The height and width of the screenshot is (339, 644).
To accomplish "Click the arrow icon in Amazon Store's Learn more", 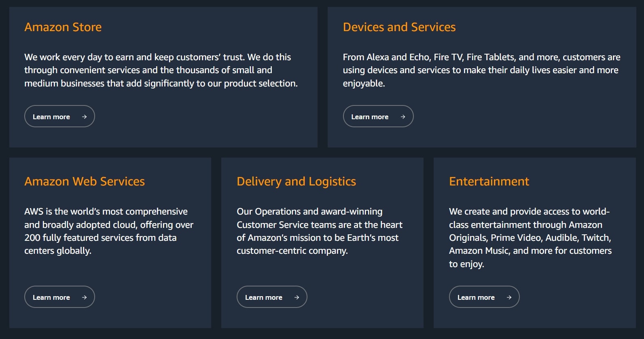I will (x=84, y=117).
